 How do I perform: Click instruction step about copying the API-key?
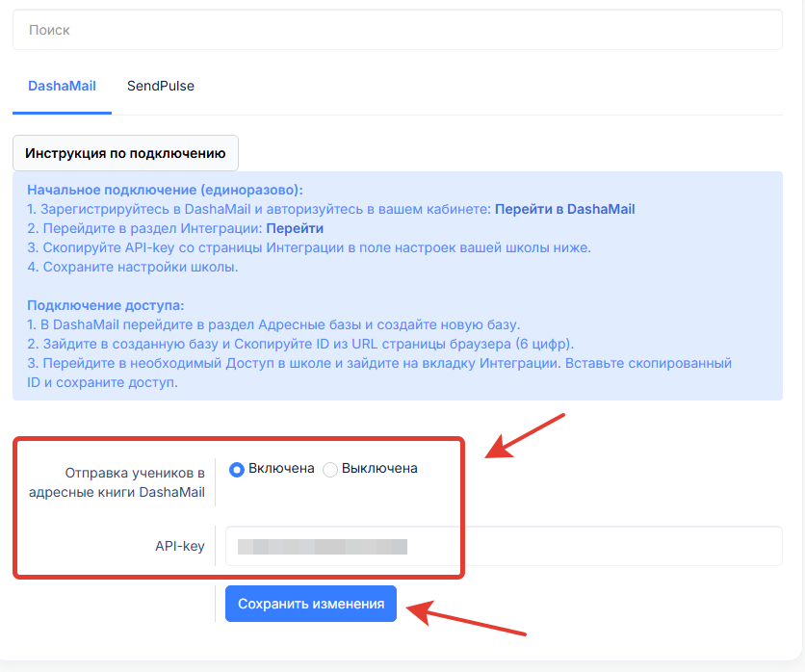click(308, 247)
